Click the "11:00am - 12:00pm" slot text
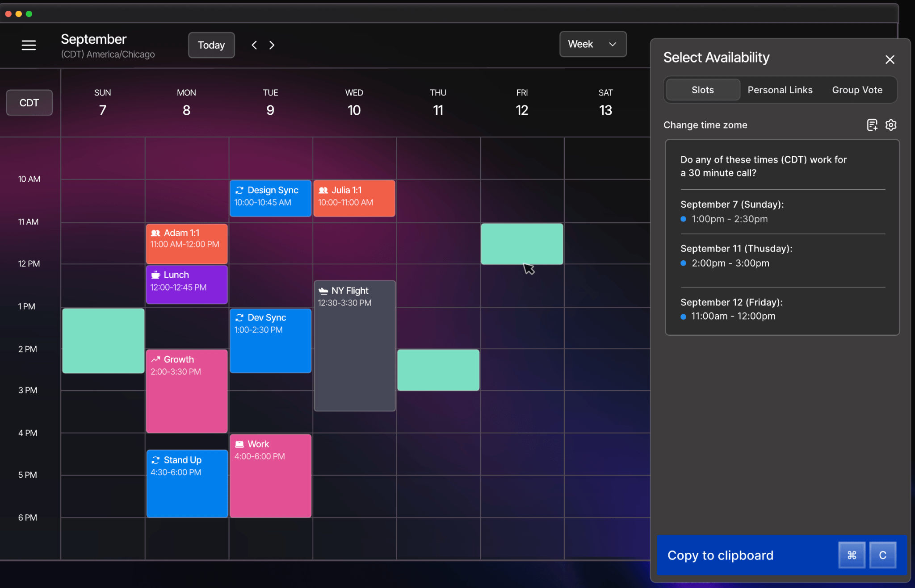This screenshot has width=915, height=588. click(x=733, y=316)
